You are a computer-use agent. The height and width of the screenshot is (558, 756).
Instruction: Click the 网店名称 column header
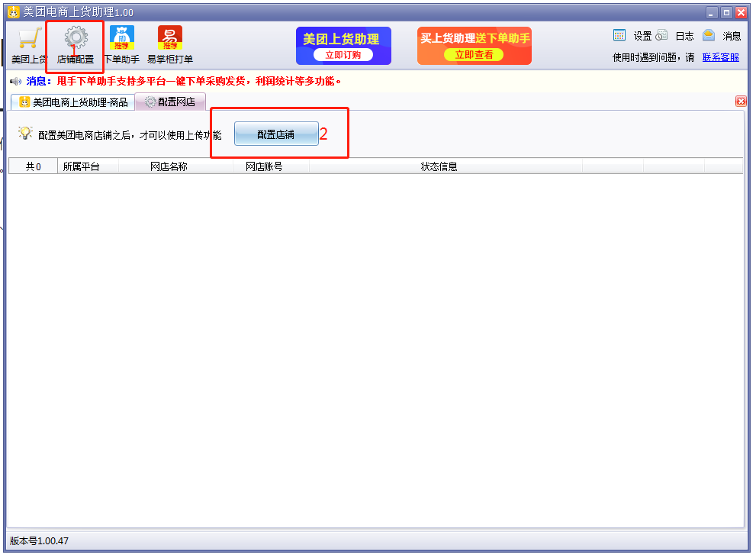pyautogui.click(x=175, y=166)
